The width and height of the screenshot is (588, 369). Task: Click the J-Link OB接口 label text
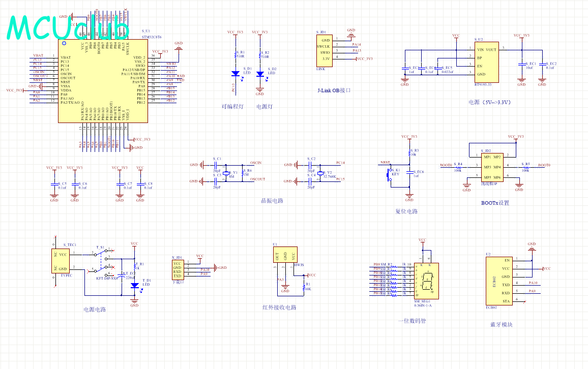(334, 90)
